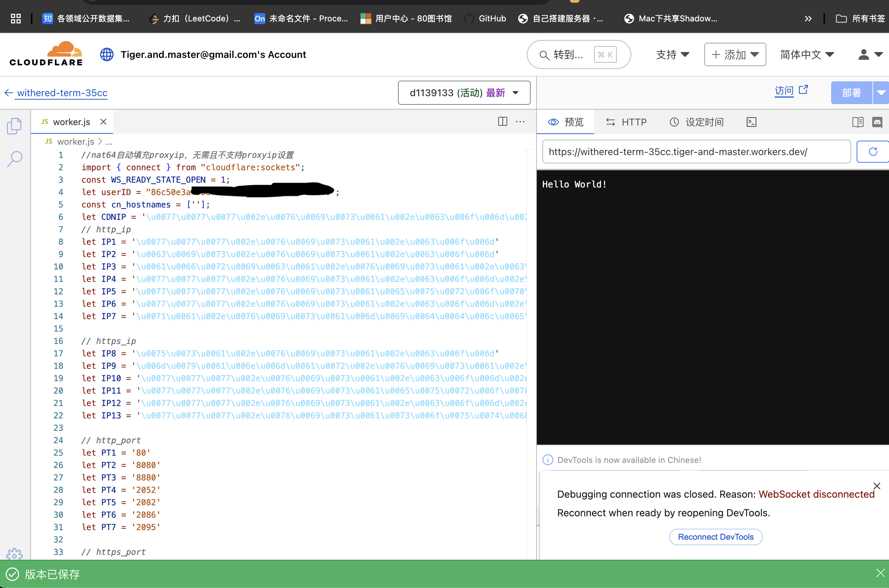This screenshot has width=889, height=588.
Task: Open the 转到... search box
Action: [x=579, y=55]
